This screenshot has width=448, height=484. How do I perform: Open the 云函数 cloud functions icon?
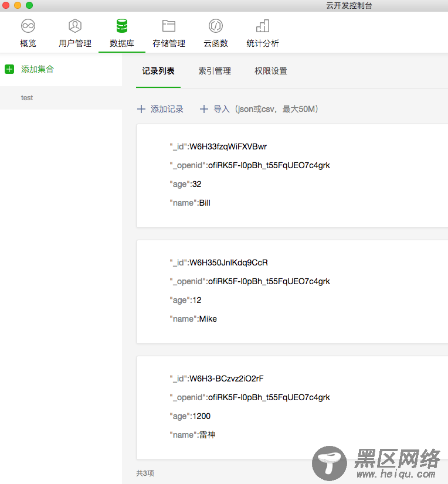point(216,26)
